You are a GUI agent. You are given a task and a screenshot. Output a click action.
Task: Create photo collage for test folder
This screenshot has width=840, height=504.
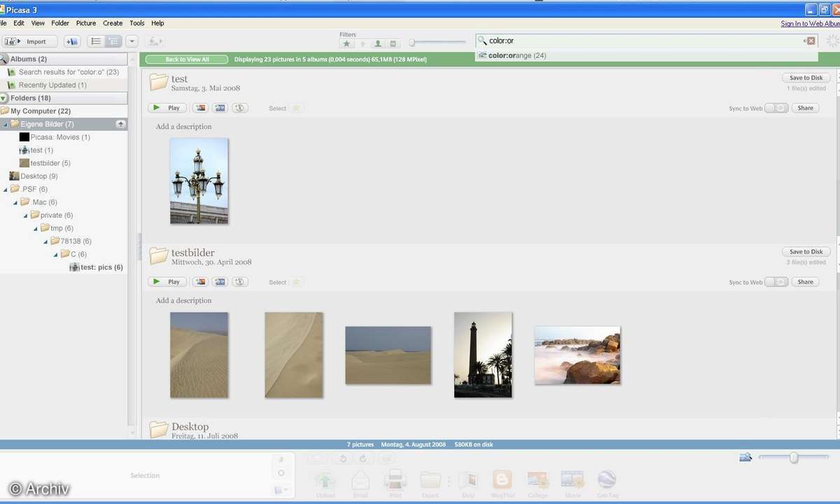pyautogui.click(x=200, y=108)
